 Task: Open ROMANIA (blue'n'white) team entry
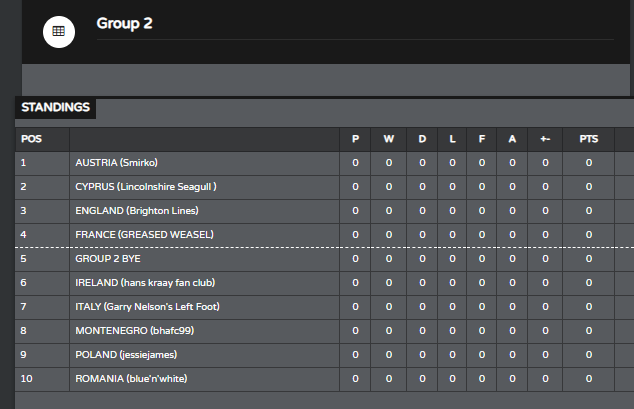click(131, 379)
